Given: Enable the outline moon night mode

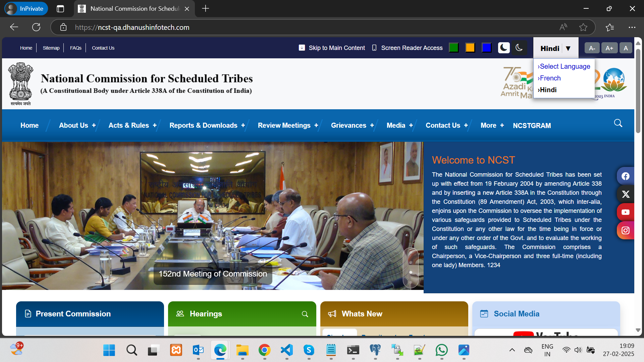Looking at the screenshot, I should point(519,48).
